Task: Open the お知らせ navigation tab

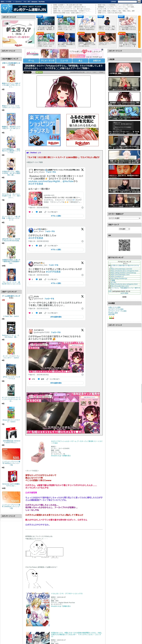Action: pyautogui.click(x=97, y=61)
